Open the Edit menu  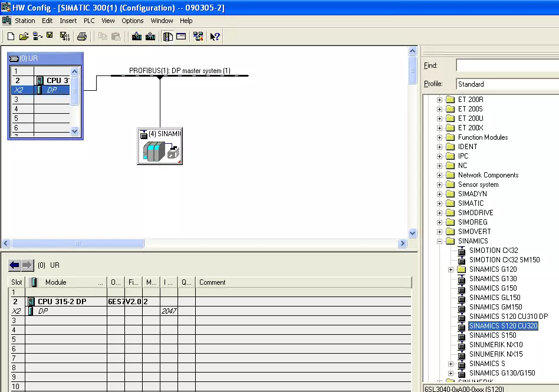[x=47, y=21]
